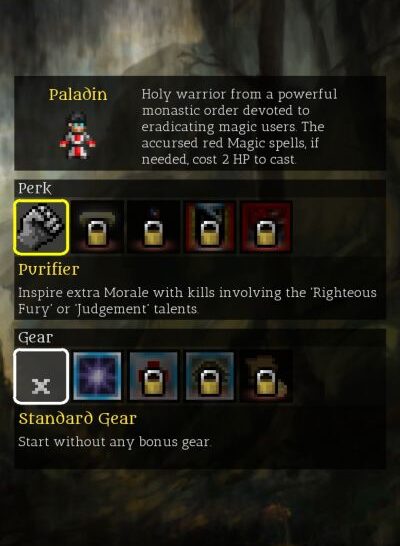Click the Standard Gear title
The image size is (400, 546).
coord(77,418)
